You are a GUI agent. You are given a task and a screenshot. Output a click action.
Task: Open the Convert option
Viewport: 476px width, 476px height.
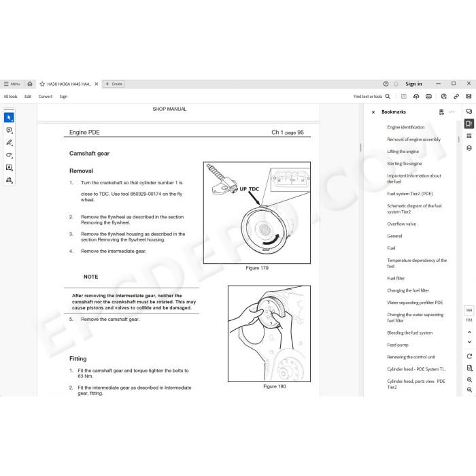point(46,97)
